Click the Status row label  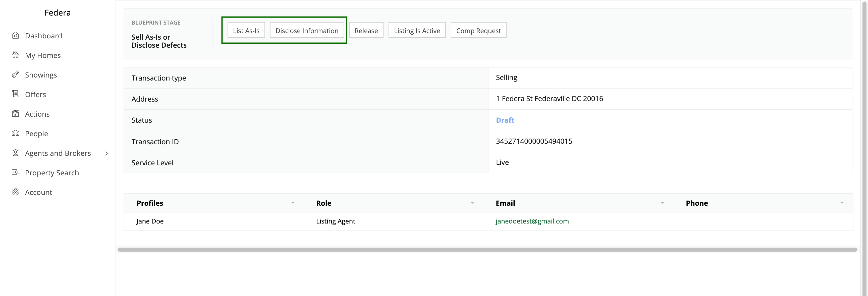click(141, 120)
